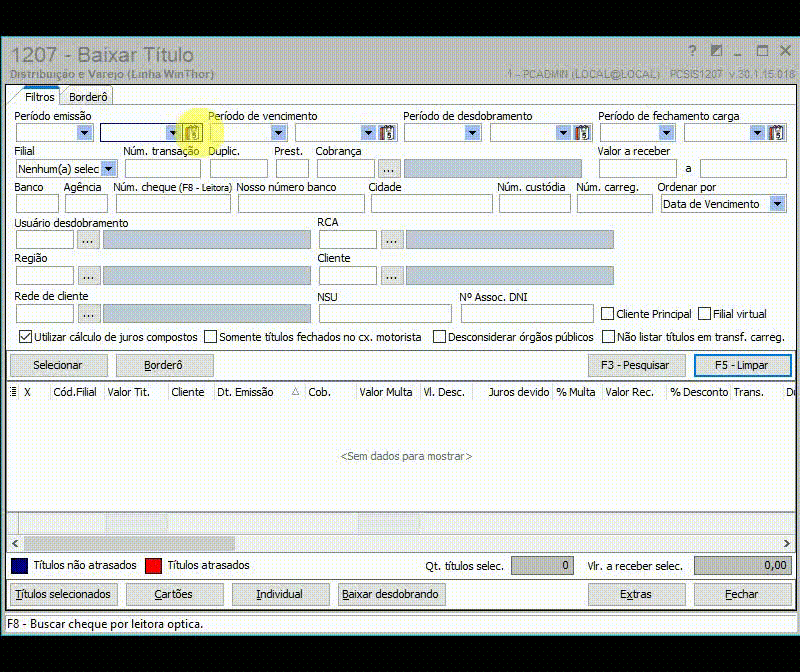Open the grid column chooser icon
The width and height of the screenshot is (800, 672).
(x=13, y=392)
